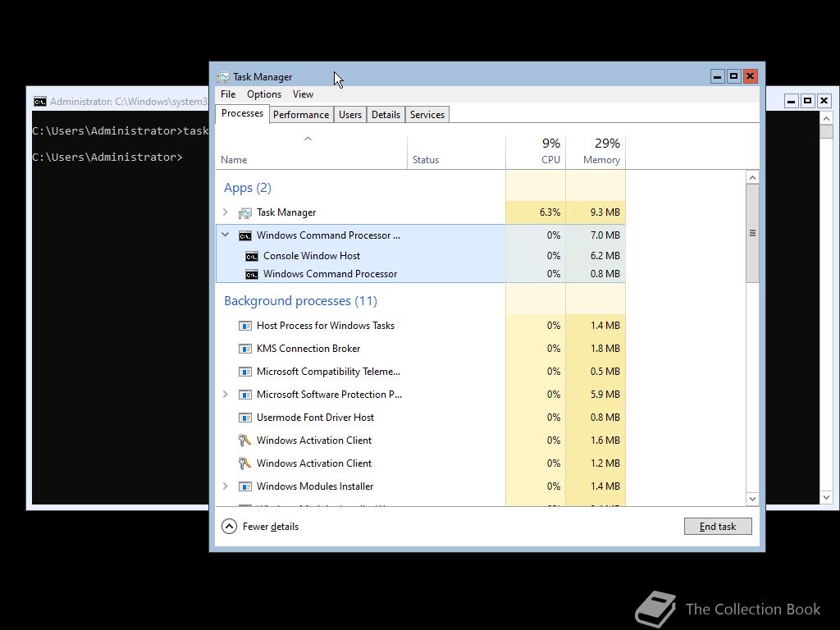Select the KMS Connection Broker row

click(421, 349)
